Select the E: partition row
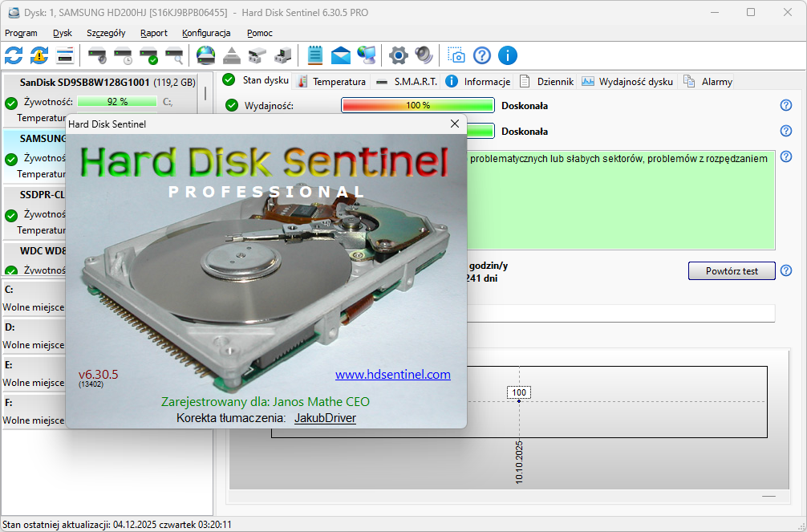807x532 pixels. [x=34, y=373]
